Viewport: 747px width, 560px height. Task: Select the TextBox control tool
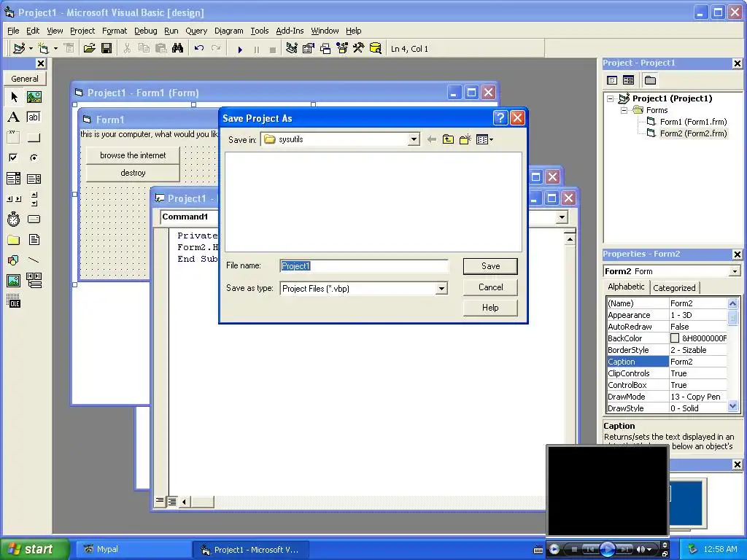point(34,117)
